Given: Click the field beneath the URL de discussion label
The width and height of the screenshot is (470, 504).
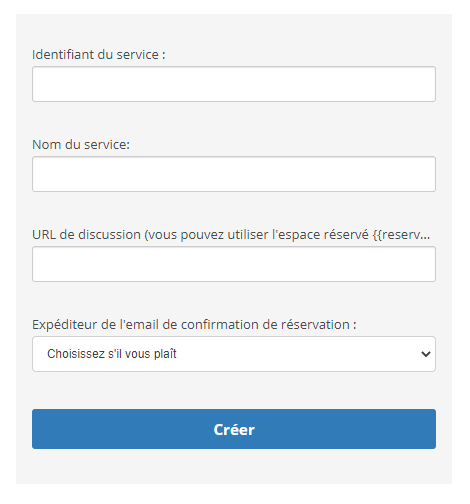Looking at the screenshot, I should click(234, 264).
